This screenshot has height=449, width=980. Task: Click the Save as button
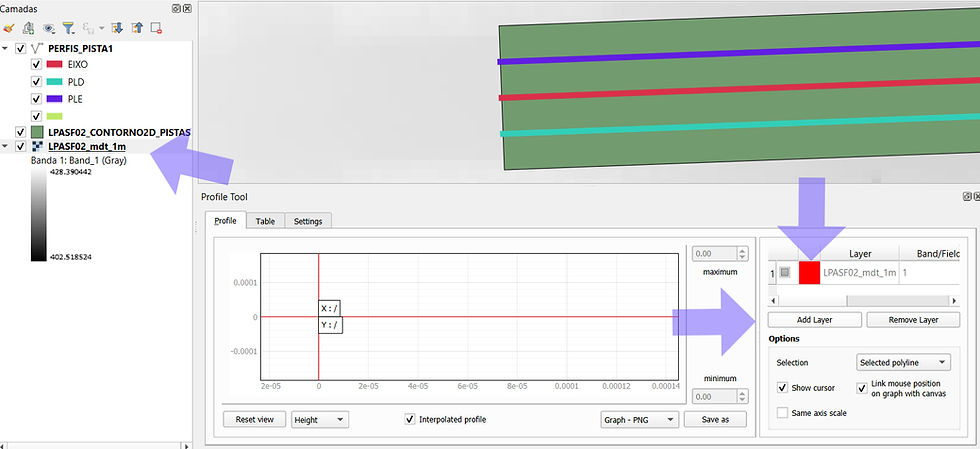pyautogui.click(x=716, y=420)
